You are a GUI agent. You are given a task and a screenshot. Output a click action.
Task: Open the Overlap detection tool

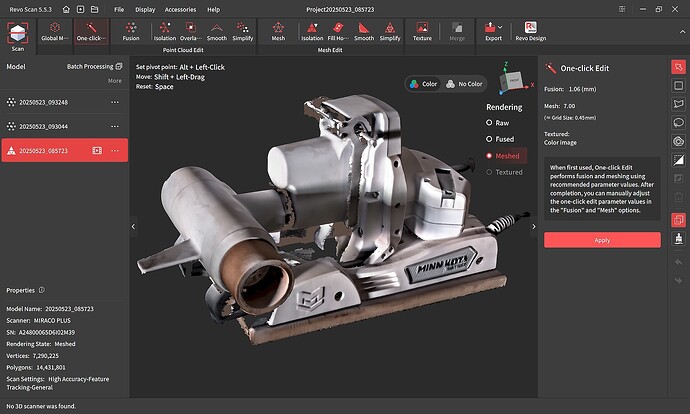[x=191, y=32]
